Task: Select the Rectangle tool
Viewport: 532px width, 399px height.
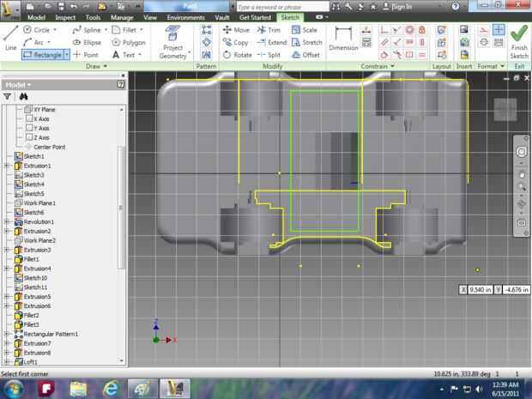Action: [43, 55]
